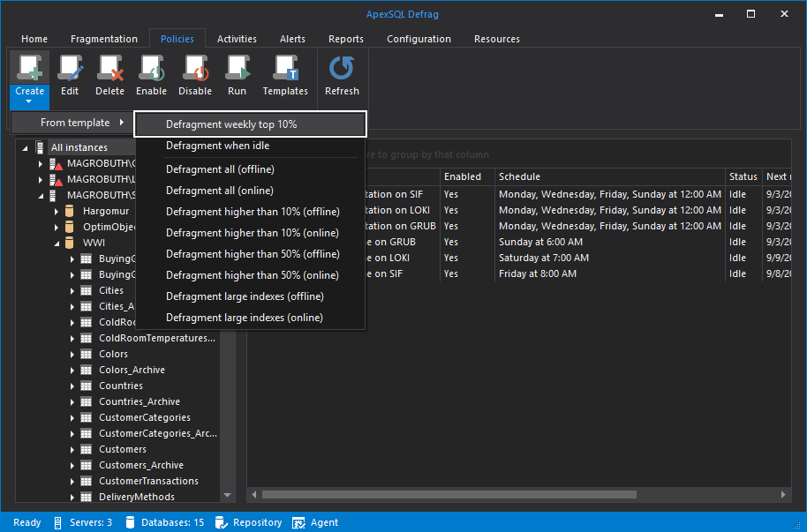Sort by the Enabled column header
Screen dimensions: 807x532
pos(467,176)
